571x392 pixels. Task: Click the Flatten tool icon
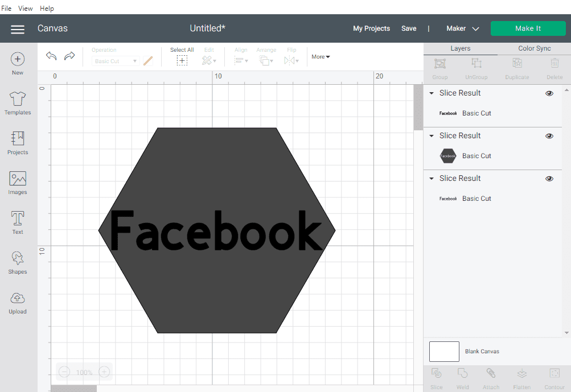tap(522, 373)
